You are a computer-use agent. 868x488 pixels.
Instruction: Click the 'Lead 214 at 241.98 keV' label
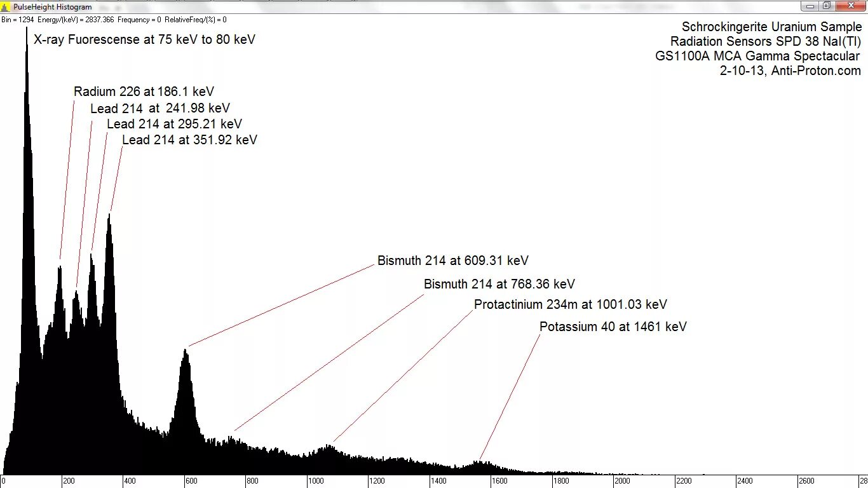click(160, 108)
